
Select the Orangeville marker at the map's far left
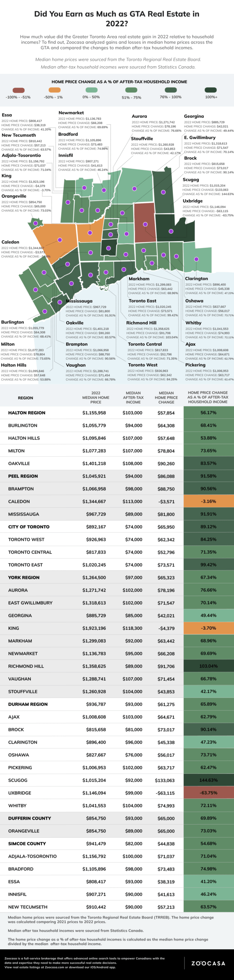click(x=35, y=223)
